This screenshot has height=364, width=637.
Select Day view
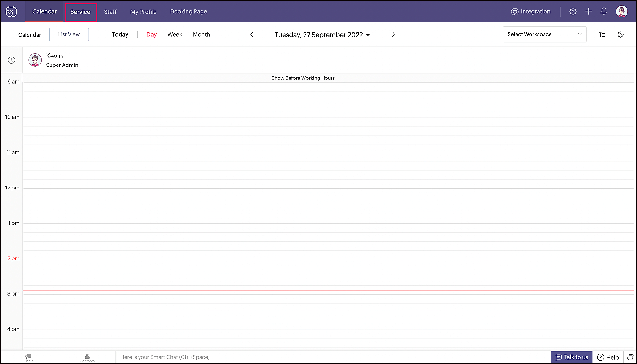[x=152, y=34]
